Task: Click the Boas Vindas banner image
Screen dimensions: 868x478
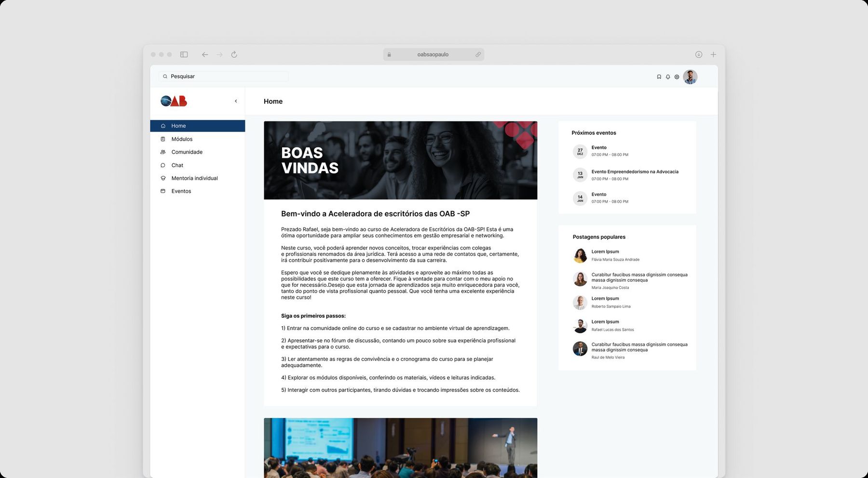Action: pos(401,160)
